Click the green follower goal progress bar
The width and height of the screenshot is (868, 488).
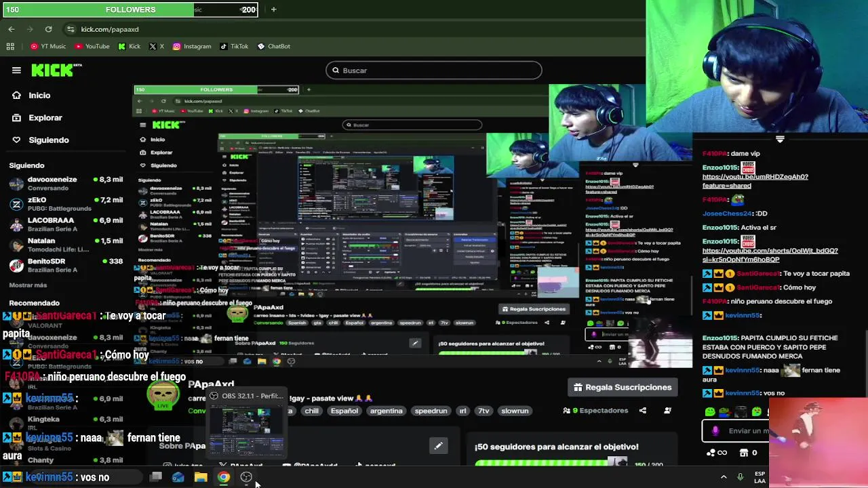[551, 463]
